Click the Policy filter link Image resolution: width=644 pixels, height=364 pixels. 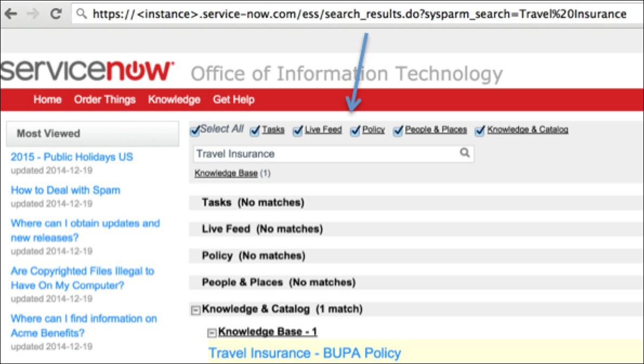373,129
